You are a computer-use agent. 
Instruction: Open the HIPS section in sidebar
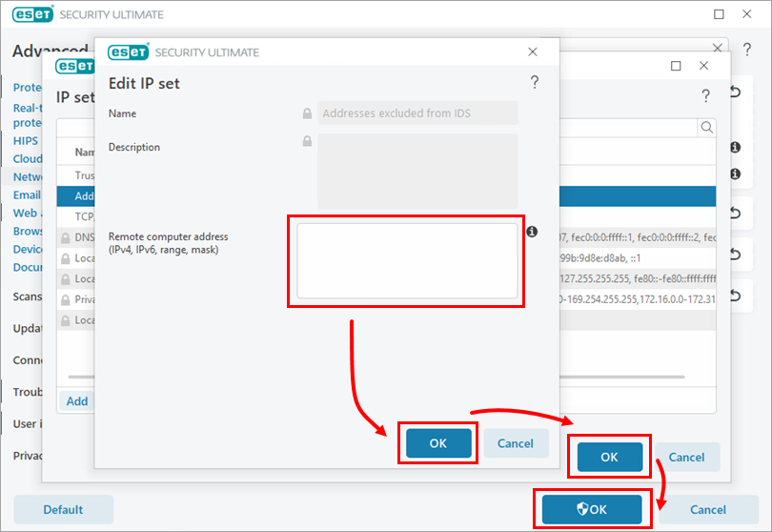click(26, 140)
